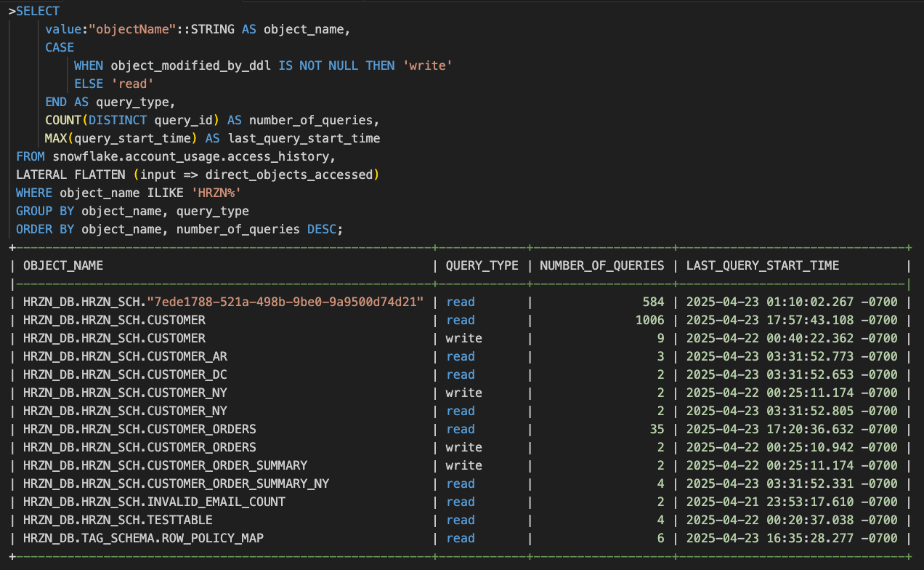Select the LAST_QUERY_START_TIME column header
The image size is (924, 570).
tap(762, 265)
